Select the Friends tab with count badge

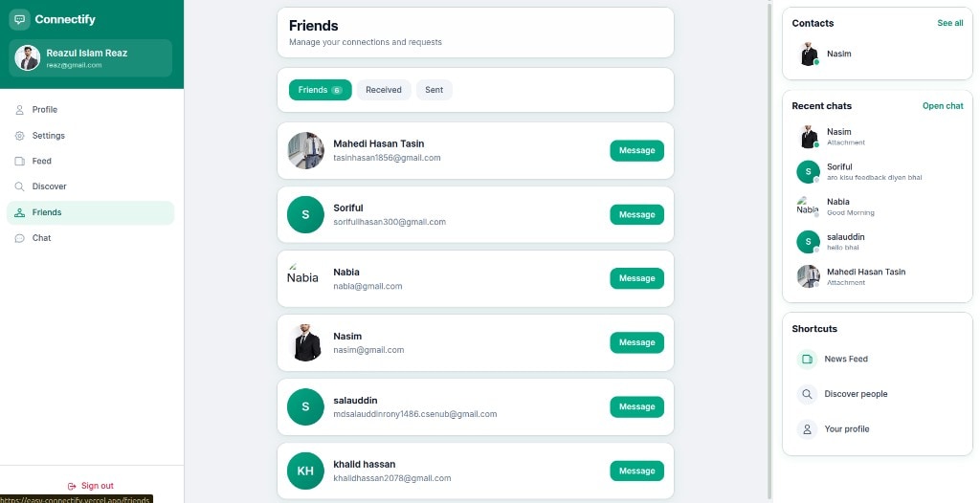[320, 90]
